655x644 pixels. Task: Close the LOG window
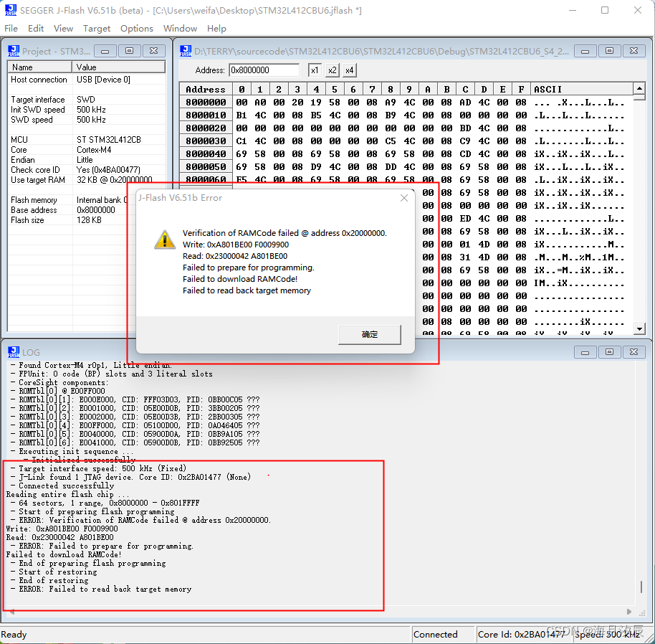(634, 352)
